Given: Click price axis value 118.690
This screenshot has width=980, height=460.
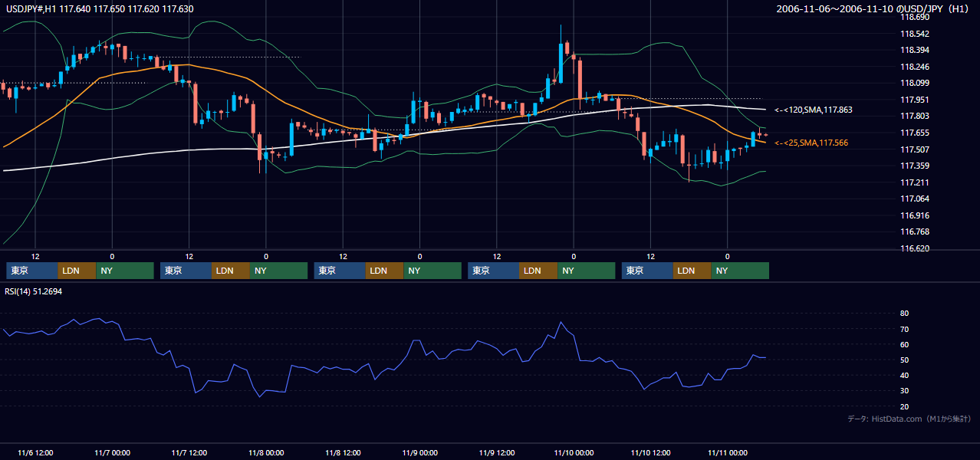Looking at the screenshot, I should point(915,17).
